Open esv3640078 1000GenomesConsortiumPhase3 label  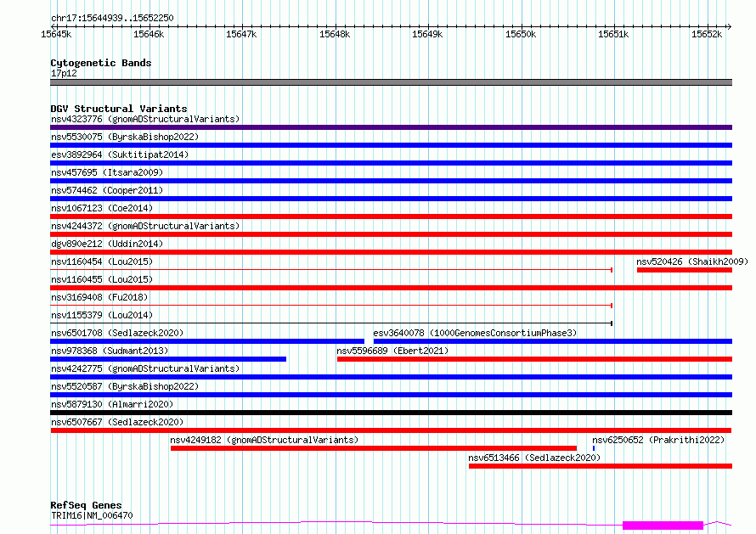[x=475, y=333]
